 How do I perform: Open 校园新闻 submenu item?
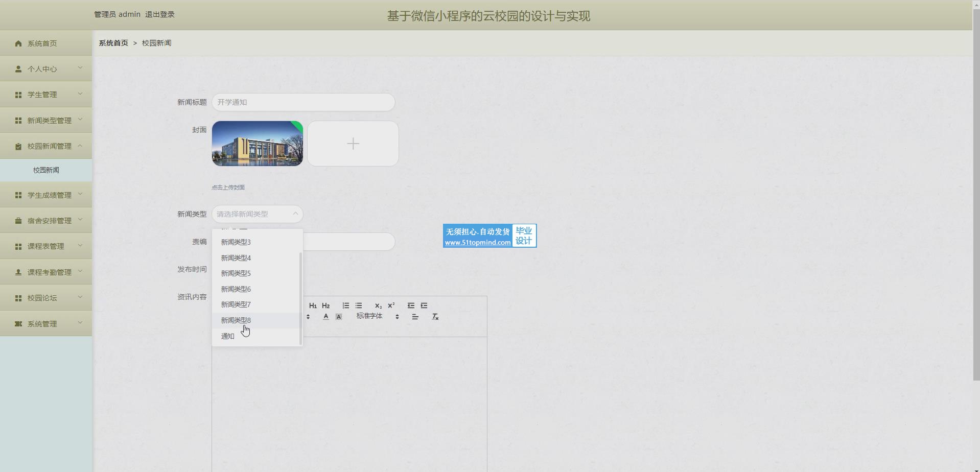(46, 170)
